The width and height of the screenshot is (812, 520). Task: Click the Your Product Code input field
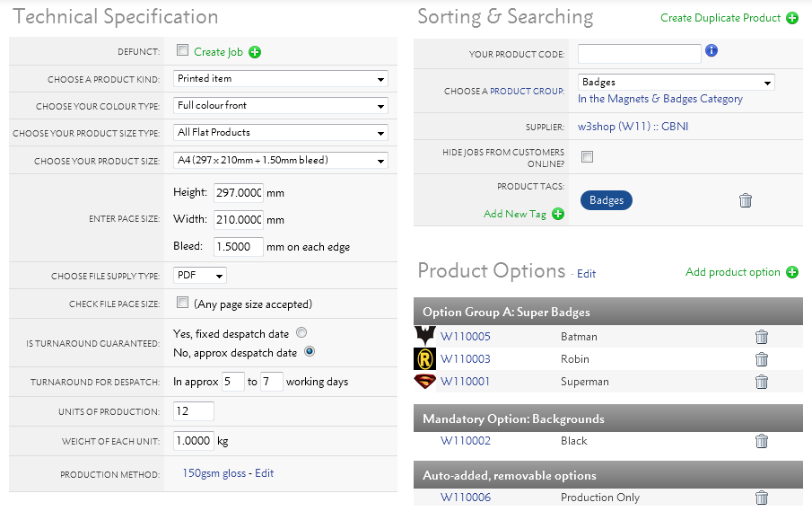click(639, 54)
